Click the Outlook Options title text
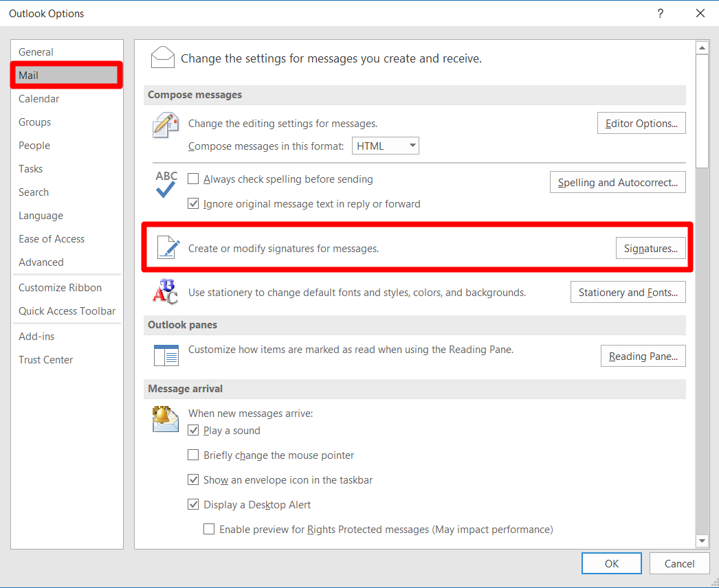The width and height of the screenshot is (719, 588). [46, 13]
